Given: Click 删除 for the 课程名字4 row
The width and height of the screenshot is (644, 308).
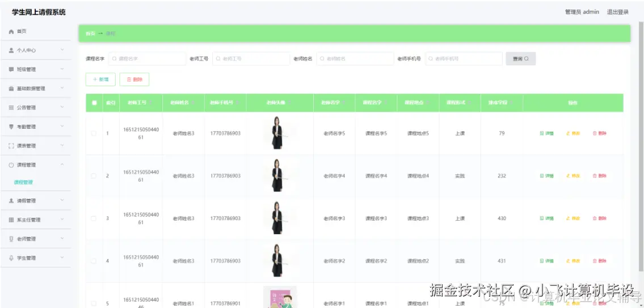Looking at the screenshot, I should click(600, 176).
